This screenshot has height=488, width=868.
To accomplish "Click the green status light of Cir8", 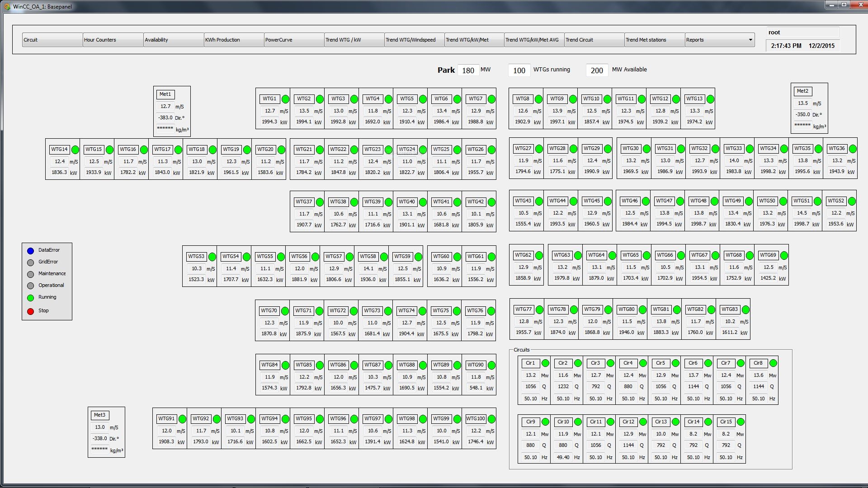I will click(x=773, y=363).
